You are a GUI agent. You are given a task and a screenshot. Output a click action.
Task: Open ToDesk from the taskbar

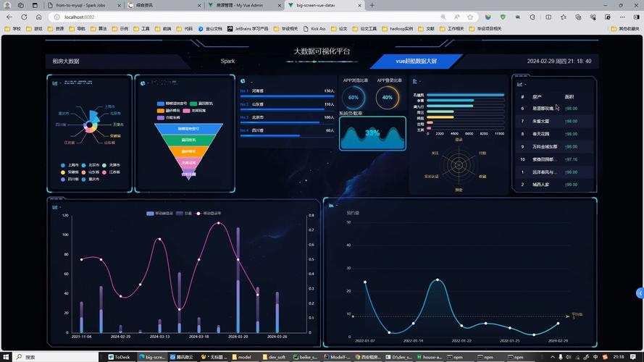click(x=119, y=357)
